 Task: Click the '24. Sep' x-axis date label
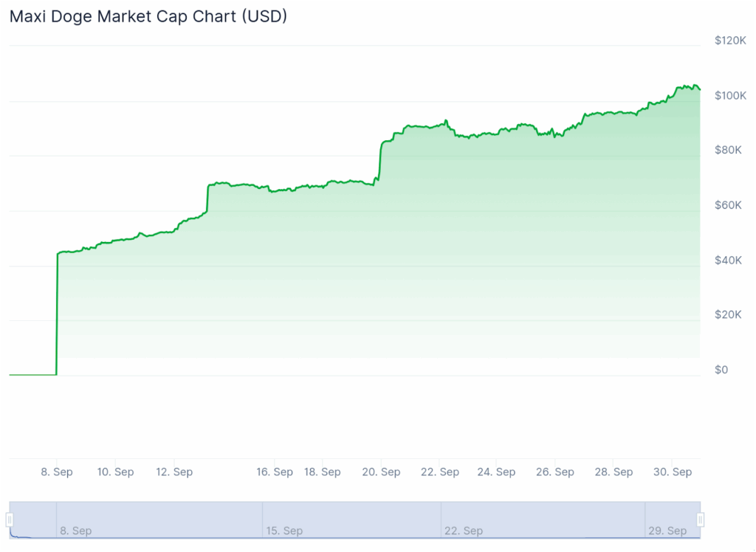tap(497, 472)
